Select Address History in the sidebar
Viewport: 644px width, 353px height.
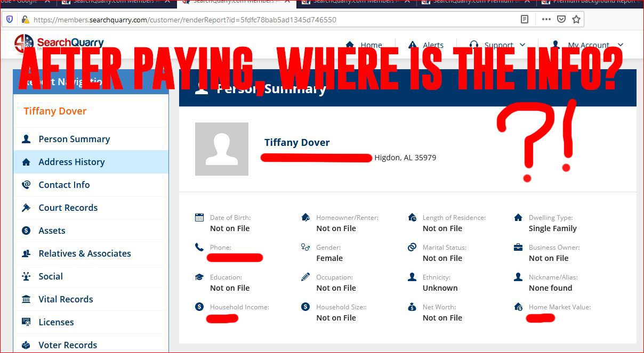[x=91, y=162]
